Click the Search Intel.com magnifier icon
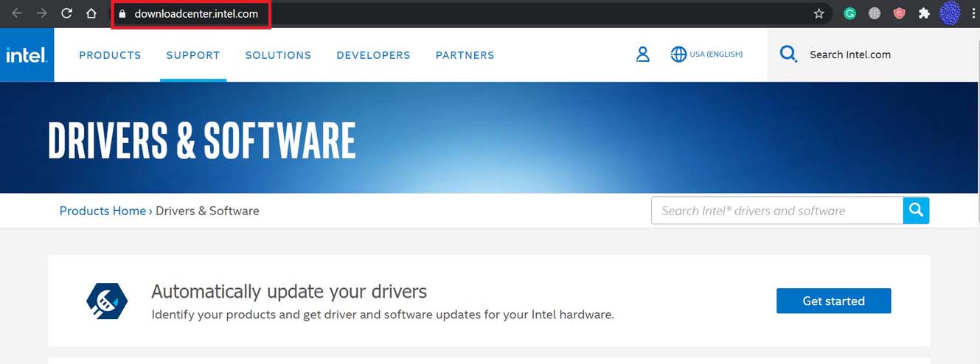Screen dimensions: 980x364 pyautogui.click(x=788, y=55)
